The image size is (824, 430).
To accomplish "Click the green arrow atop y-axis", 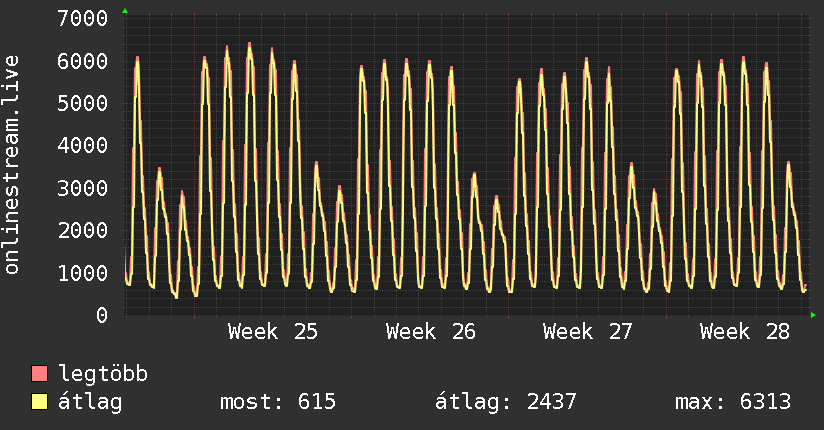I will click(125, 11).
